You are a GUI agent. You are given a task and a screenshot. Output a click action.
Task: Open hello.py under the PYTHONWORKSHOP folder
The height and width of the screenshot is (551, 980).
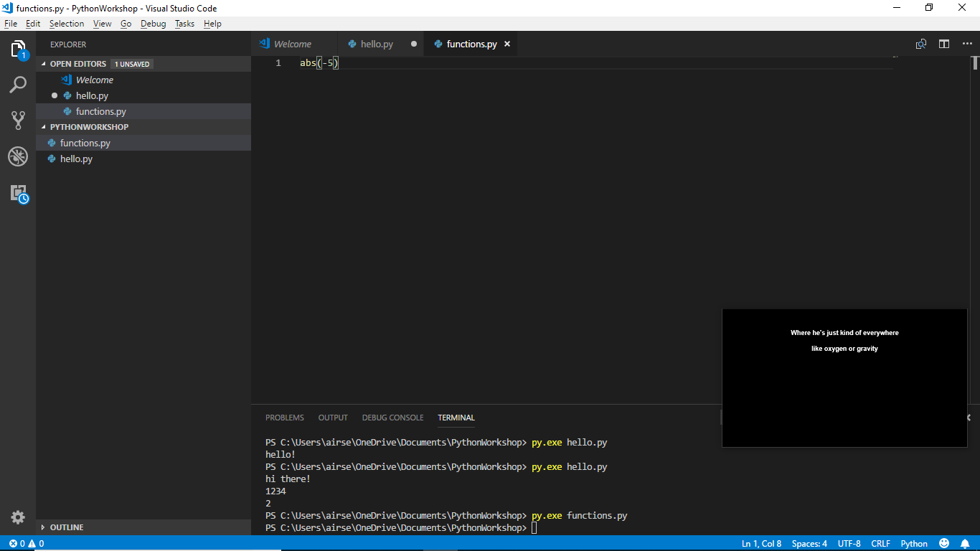click(143, 159)
